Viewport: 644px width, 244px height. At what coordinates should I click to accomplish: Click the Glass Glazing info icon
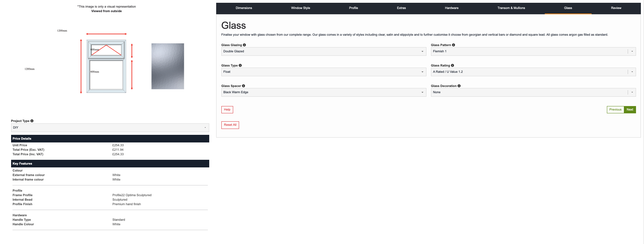[244, 45]
